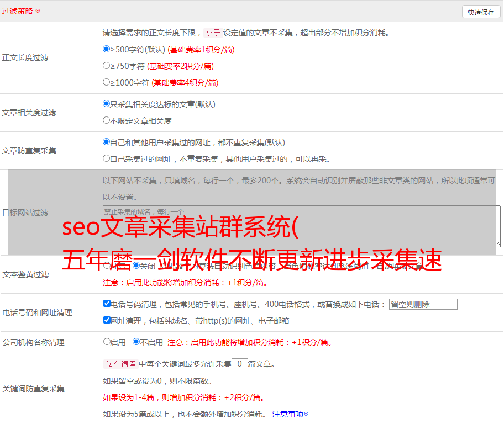This screenshot has height=424, width=504.
Task: Choose the ≥750字符 length filter
Action: [107, 66]
